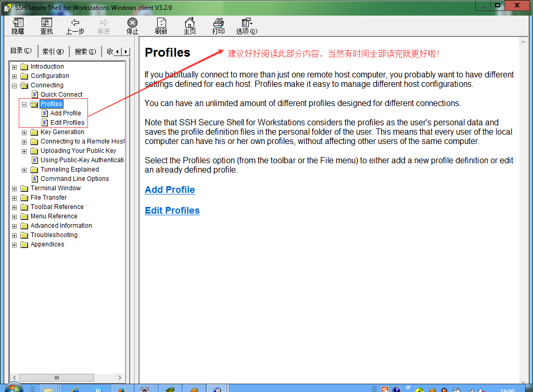Click the tab strip left arrow

point(118,51)
